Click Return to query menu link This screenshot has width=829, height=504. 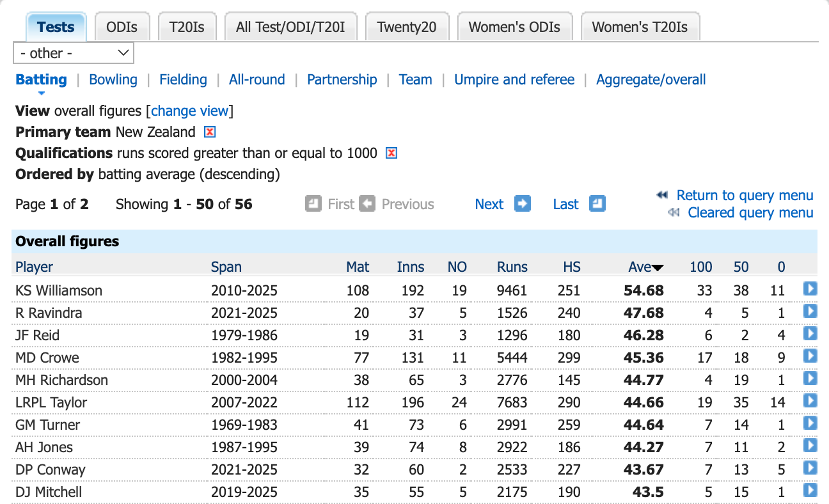coord(745,195)
